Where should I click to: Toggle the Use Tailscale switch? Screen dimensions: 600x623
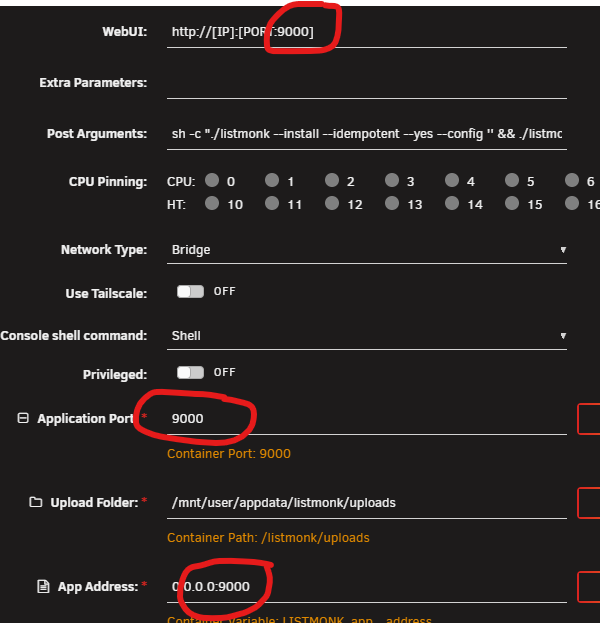pos(190,292)
